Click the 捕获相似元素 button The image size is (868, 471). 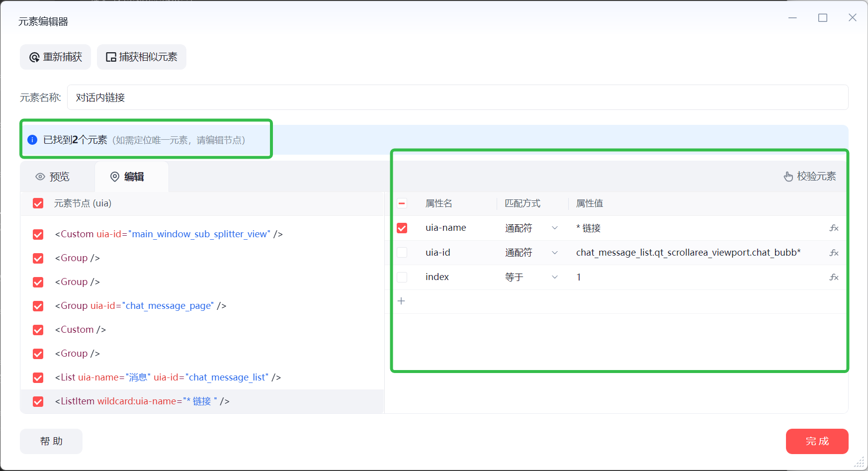[x=142, y=57]
